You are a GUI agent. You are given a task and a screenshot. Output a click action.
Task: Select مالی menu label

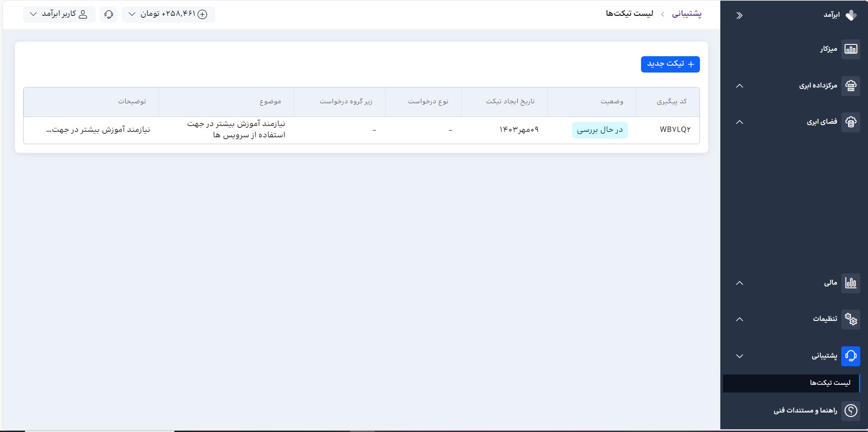pyautogui.click(x=830, y=283)
